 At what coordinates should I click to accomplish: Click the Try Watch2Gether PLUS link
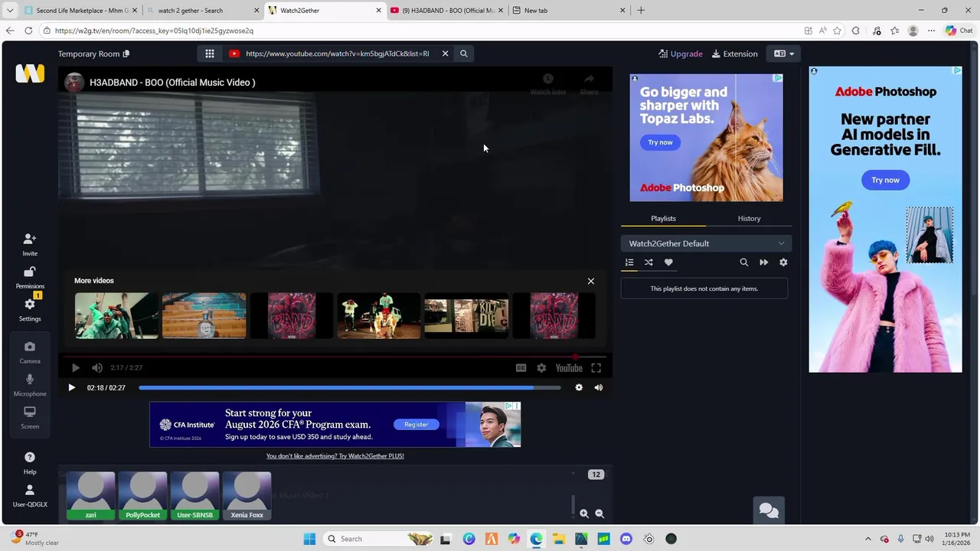335,456
